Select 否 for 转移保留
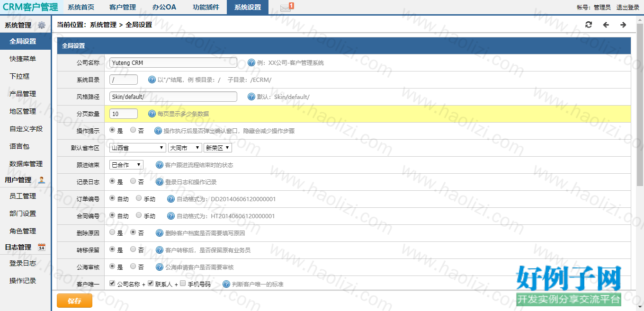 (133, 249)
